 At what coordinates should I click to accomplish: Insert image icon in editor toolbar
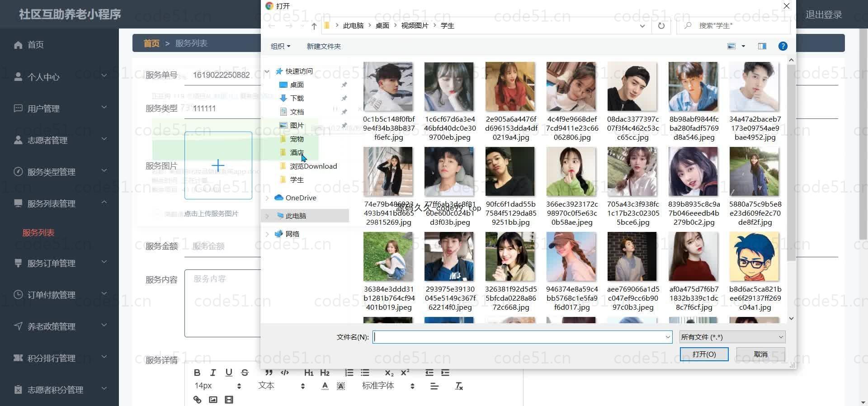[x=213, y=400]
